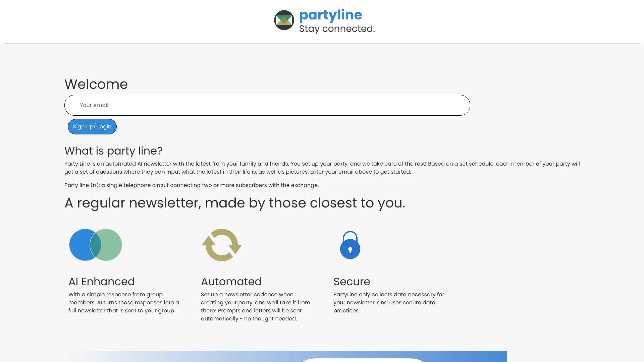Open the partyline home link in the header

331,15
